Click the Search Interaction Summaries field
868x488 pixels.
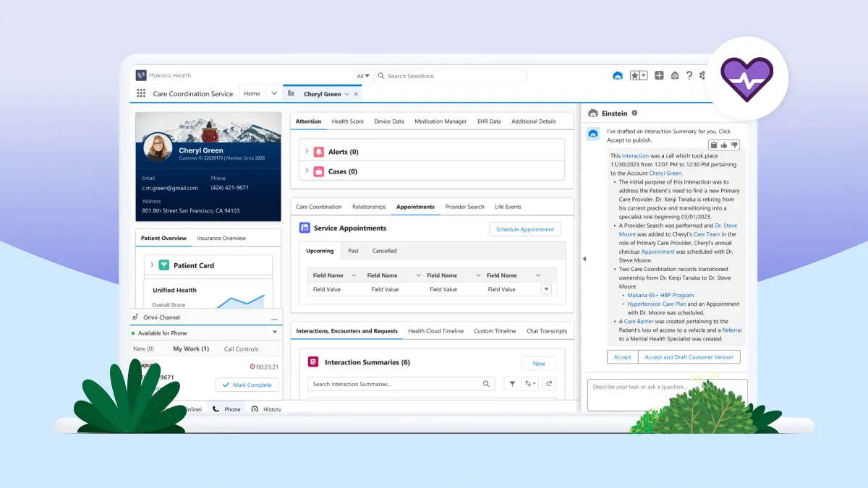coord(402,384)
